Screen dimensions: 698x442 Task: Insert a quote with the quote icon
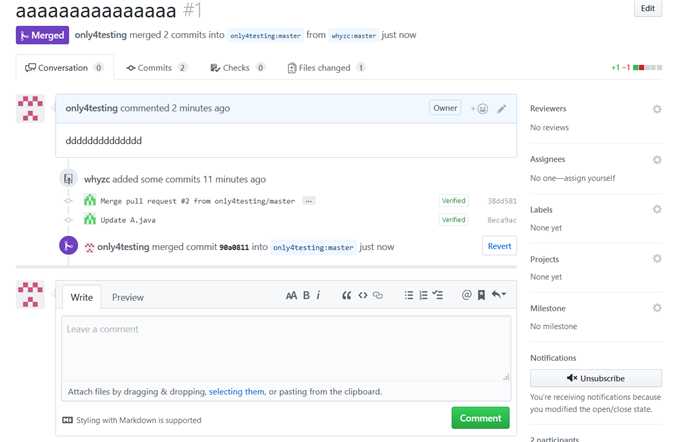pyautogui.click(x=346, y=295)
